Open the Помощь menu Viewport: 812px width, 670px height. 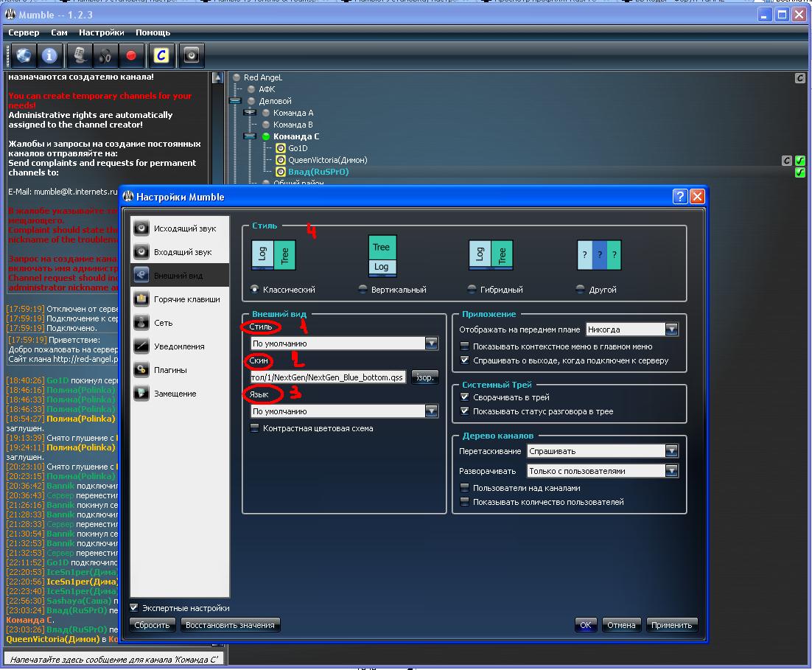tap(153, 32)
